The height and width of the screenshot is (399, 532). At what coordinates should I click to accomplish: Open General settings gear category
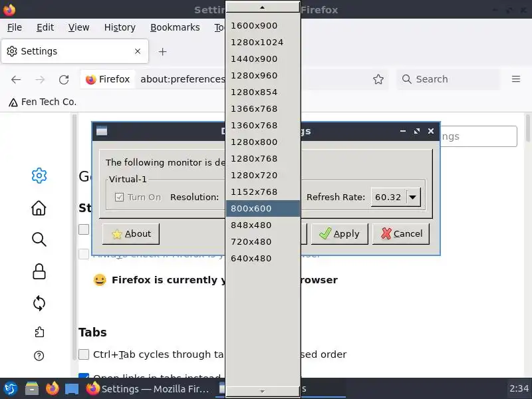pos(39,176)
